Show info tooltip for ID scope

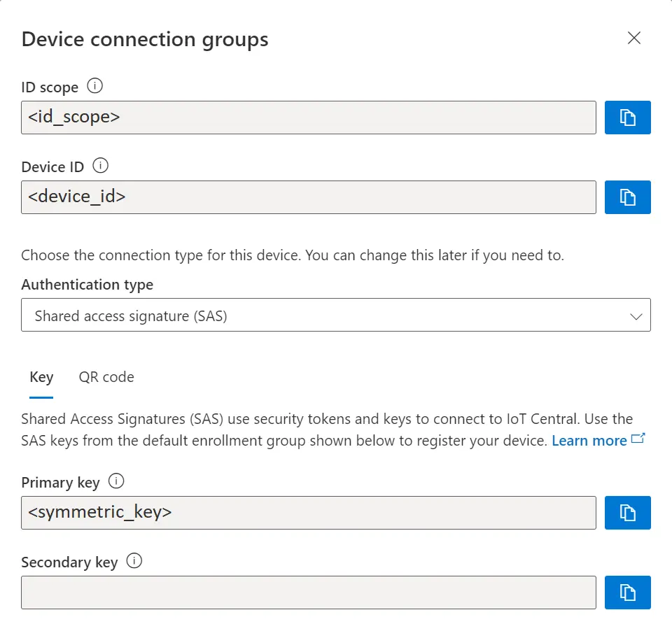[94, 85]
